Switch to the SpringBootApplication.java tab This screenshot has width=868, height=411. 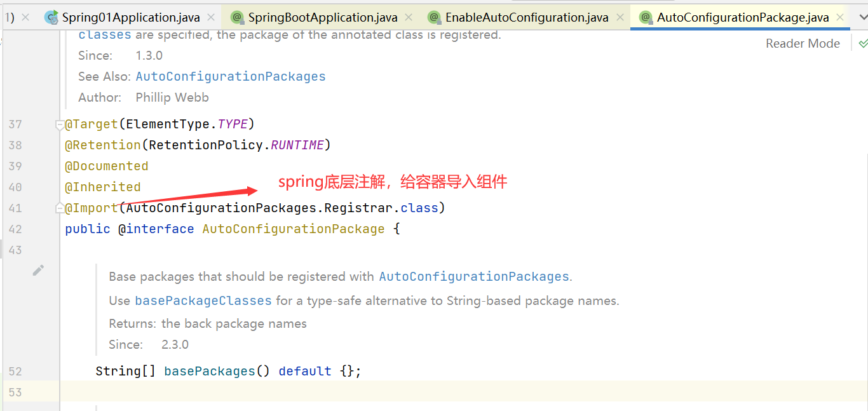(322, 17)
